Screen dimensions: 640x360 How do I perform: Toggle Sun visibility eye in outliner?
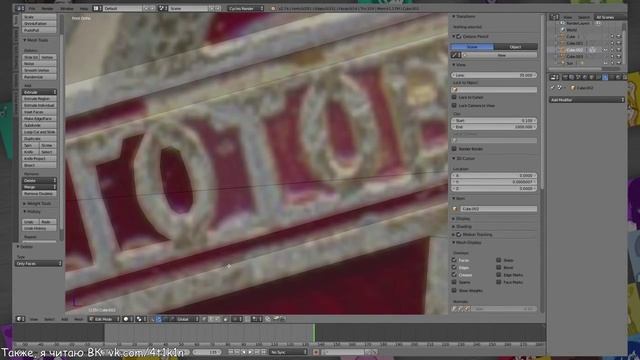click(606, 63)
